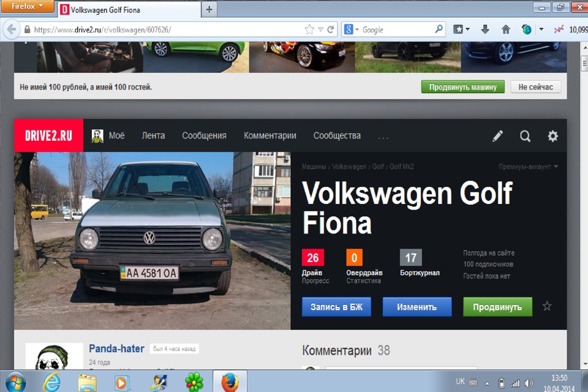Click the 100 подписчиков text

click(488, 264)
